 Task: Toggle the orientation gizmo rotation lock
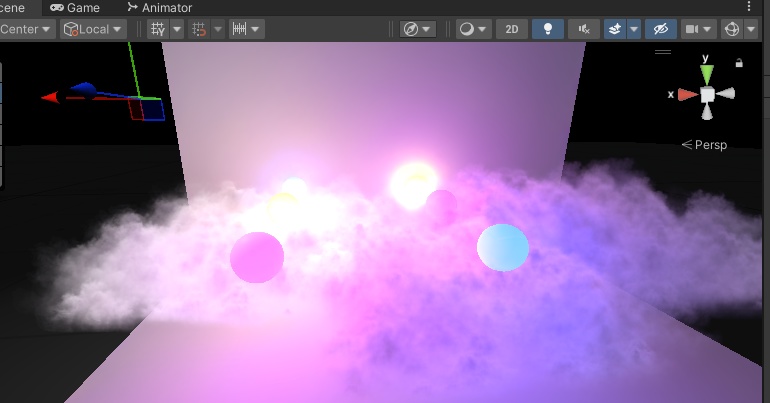point(739,63)
